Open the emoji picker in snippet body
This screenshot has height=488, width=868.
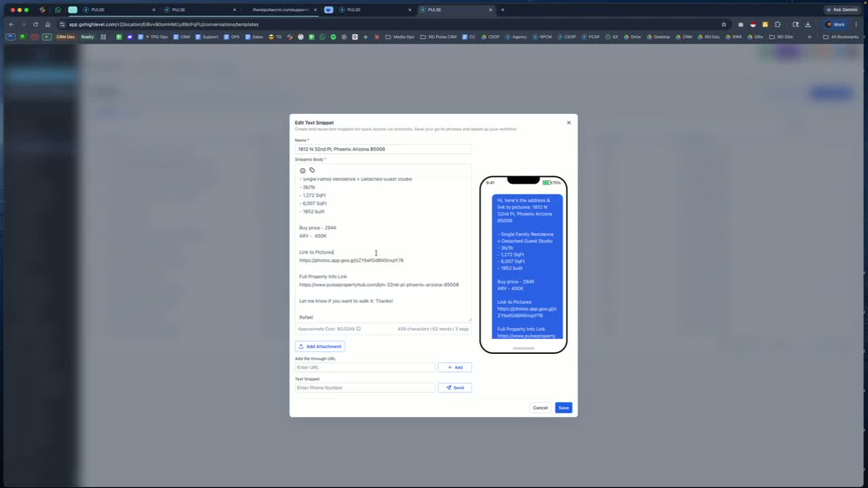point(302,170)
